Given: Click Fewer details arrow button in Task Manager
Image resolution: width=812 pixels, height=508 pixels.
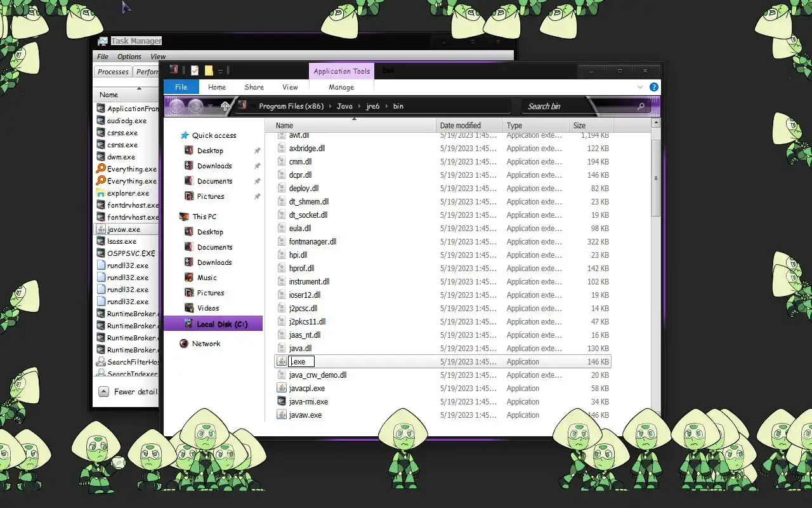Looking at the screenshot, I should tap(103, 392).
